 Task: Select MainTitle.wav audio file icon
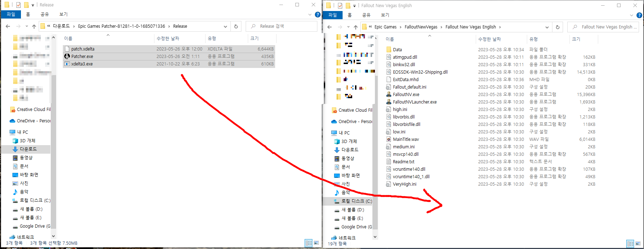pos(389,139)
